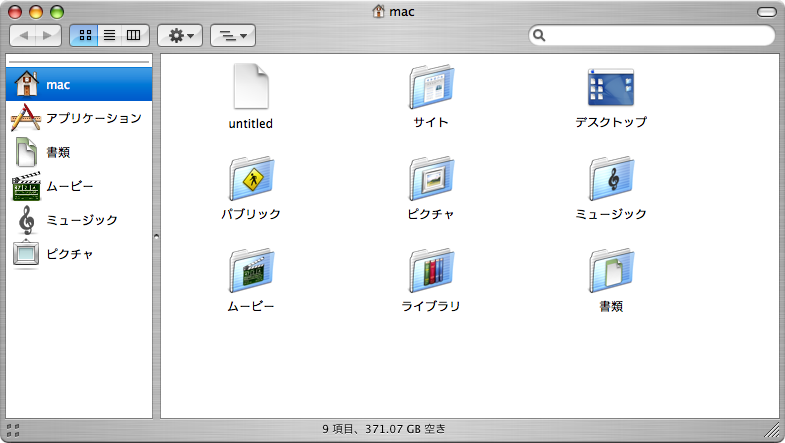This screenshot has width=785, height=443.
Task: Click the magnifying glass search icon
Action: coord(539,35)
